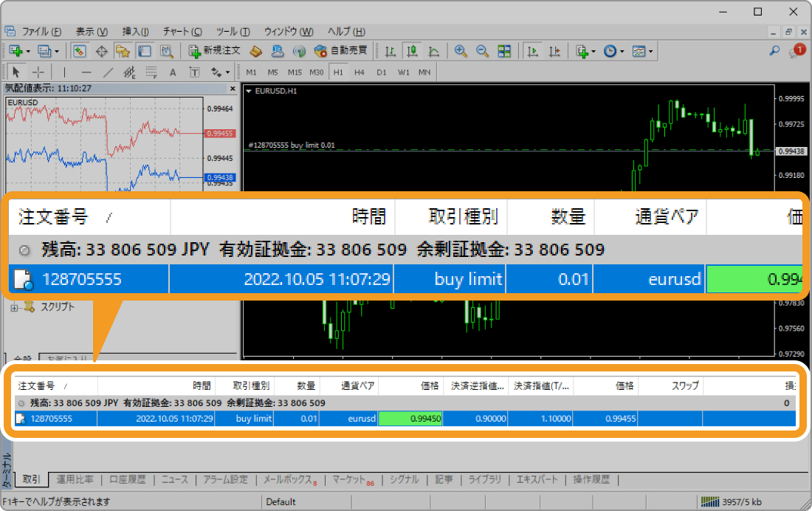Switch to the エキスパート tab
Screen dimensions: 812x511
click(537, 479)
